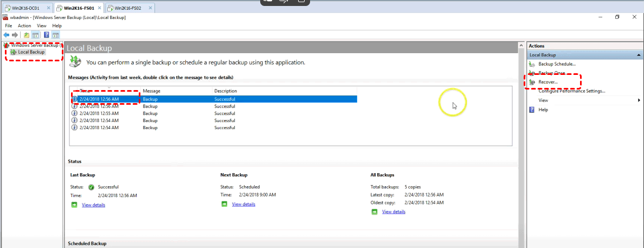Click the blue Help icon in the toolbar
Image resolution: width=644 pixels, height=248 pixels.
tap(47, 35)
